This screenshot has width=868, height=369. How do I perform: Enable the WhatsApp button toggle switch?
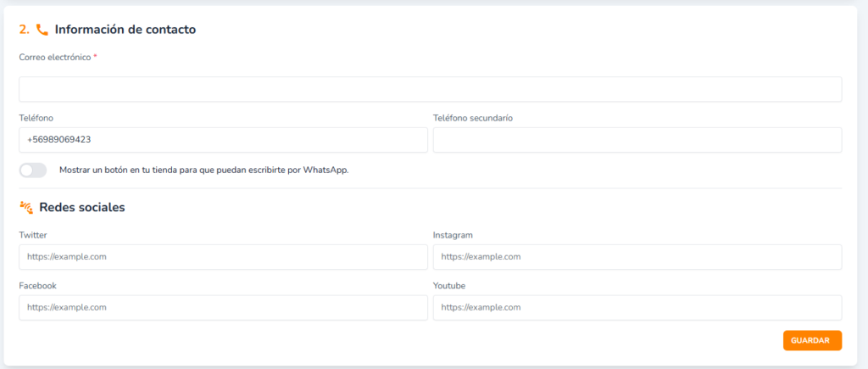tap(33, 171)
